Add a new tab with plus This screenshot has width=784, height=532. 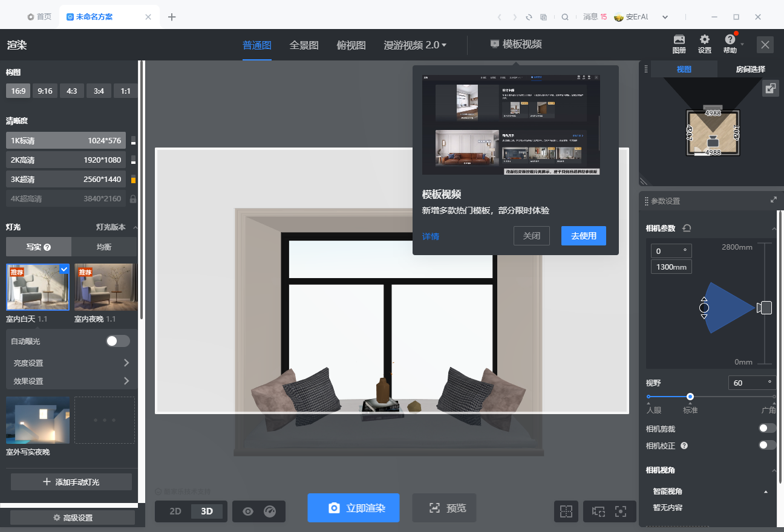172,17
